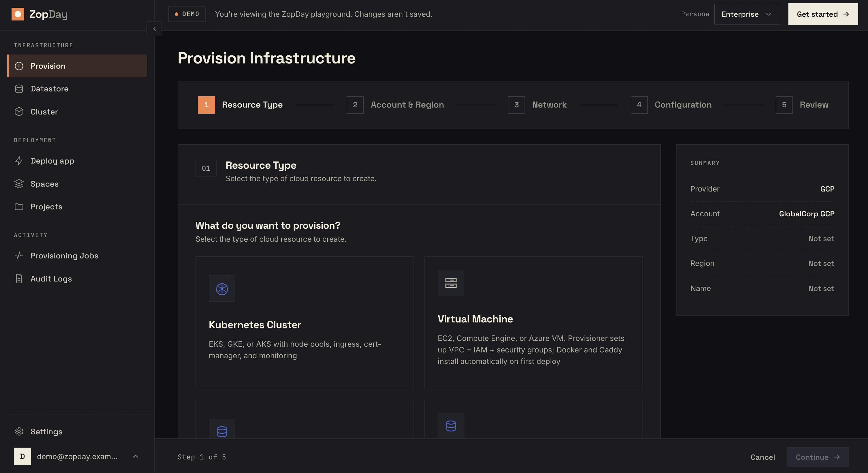Click the Continue button
The image size is (868, 473).
(818, 457)
